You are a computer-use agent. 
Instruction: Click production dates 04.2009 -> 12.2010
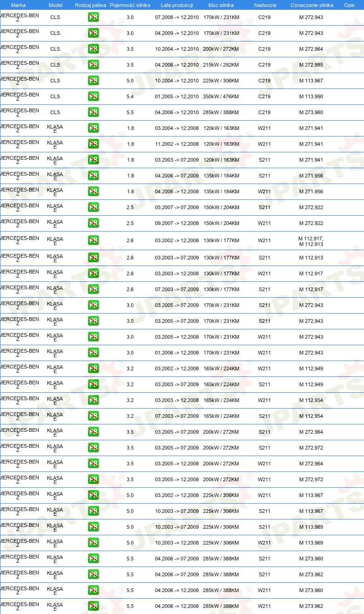point(177,33)
